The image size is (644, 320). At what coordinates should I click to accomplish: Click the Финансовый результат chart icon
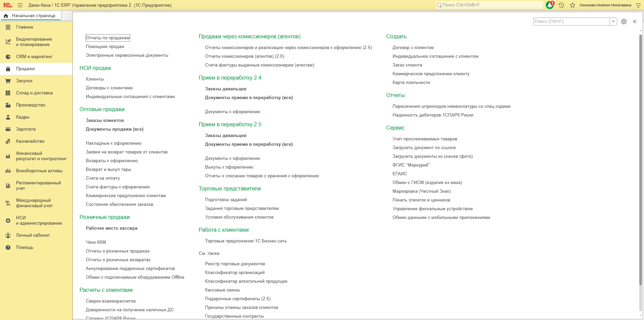click(8, 156)
